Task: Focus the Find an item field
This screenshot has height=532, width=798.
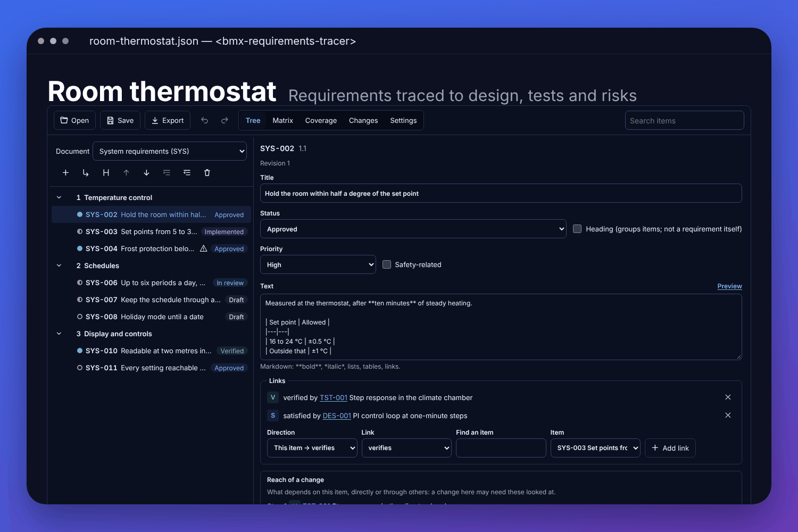Action: [501, 448]
